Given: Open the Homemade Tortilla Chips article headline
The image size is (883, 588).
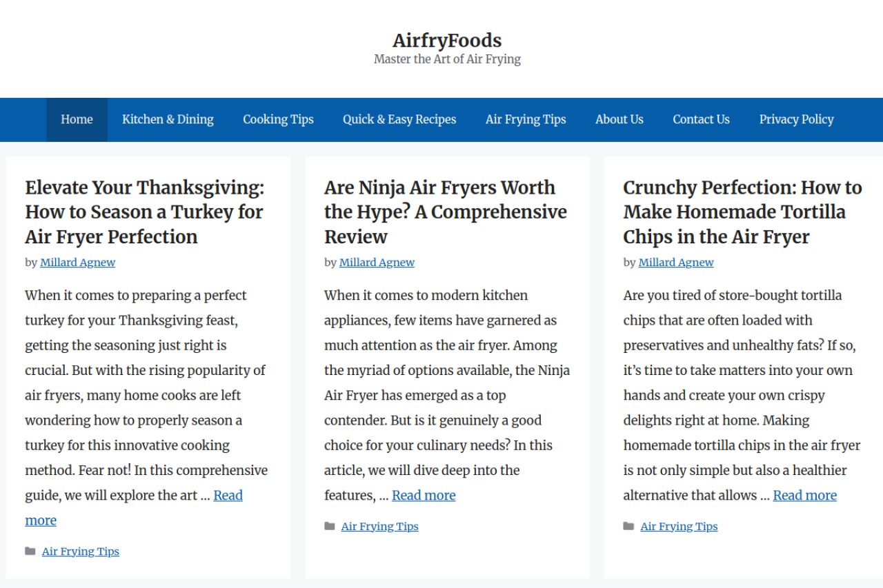Looking at the screenshot, I should point(742,212).
